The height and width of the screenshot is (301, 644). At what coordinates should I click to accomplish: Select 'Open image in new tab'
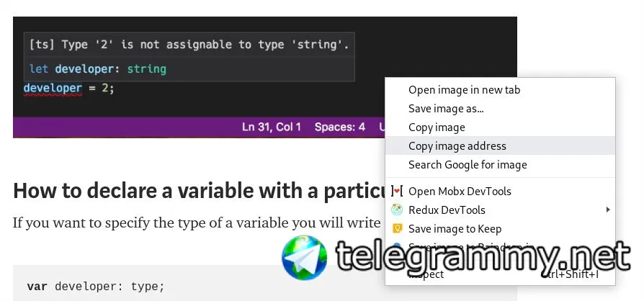[464, 90]
